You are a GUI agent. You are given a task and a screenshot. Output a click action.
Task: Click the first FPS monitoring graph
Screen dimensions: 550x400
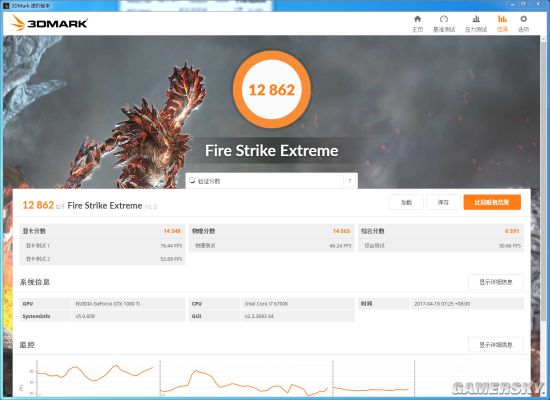click(95, 378)
